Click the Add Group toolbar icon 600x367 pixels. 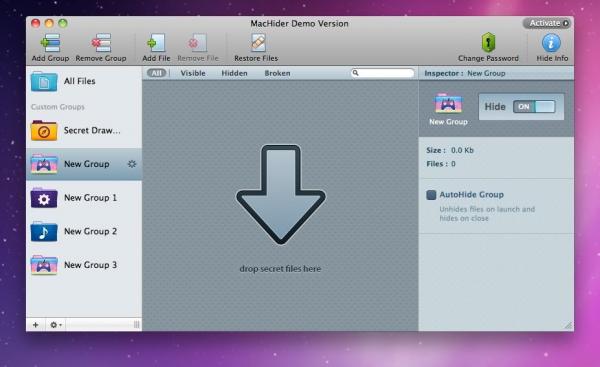[x=50, y=43]
